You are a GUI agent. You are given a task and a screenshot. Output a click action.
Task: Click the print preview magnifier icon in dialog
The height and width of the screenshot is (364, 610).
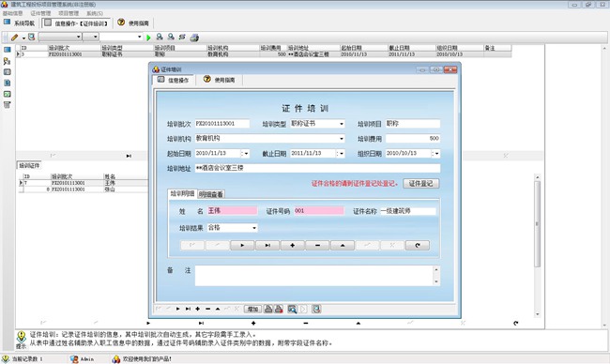pos(292,309)
